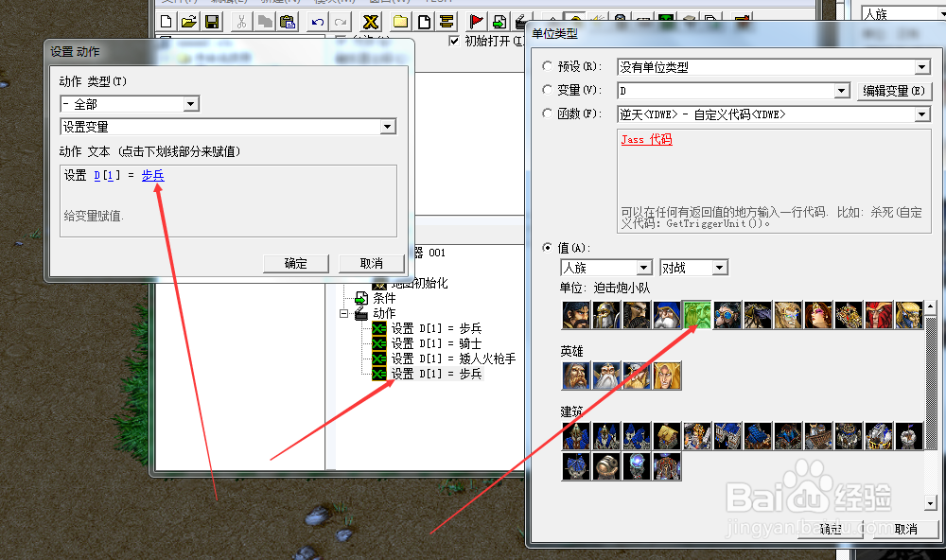Choose the Blood Mage hero portrait
The height and width of the screenshot is (560, 946).
(x=667, y=376)
